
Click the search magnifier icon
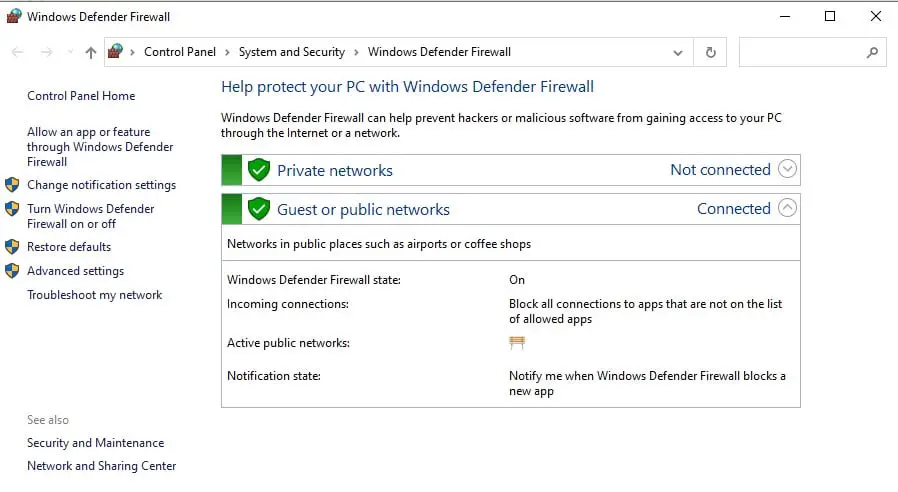(x=872, y=52)
